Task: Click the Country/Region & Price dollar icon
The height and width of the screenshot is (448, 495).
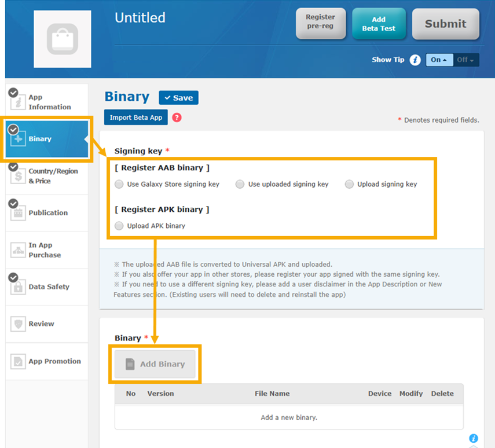Action: (18, 176)
